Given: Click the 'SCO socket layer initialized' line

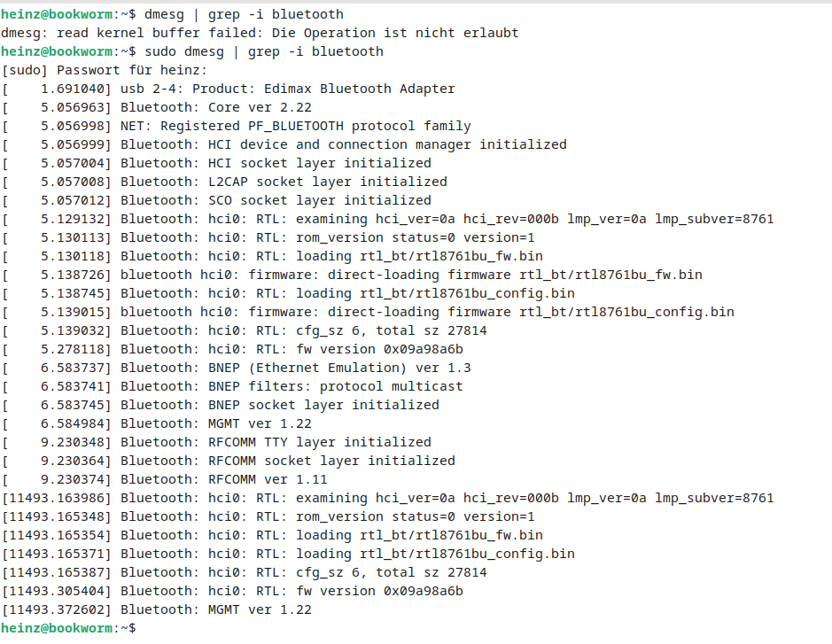Looking at the screenshot, I should [216, 200].
